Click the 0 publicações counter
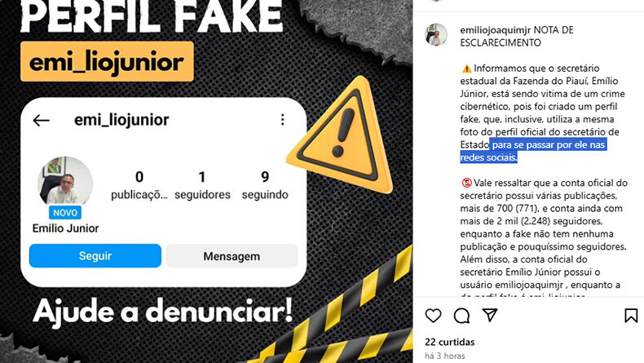 (139, 185)
